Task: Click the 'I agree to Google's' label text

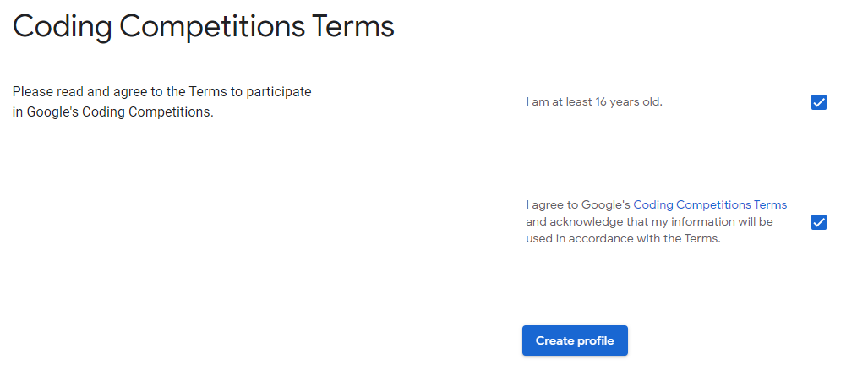Action: tap(578, 204)
